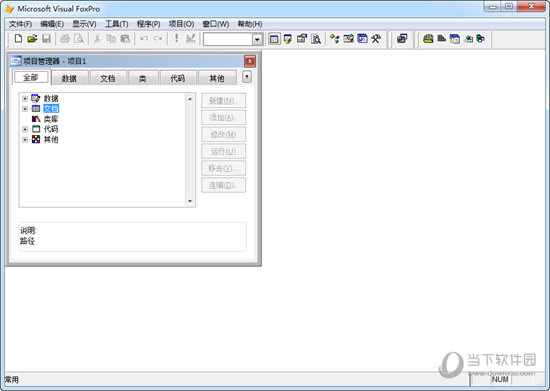Open the 窗口(W) menu
Image resolution: width=550 pixels, height=391 pixels.
coord(216,24)
